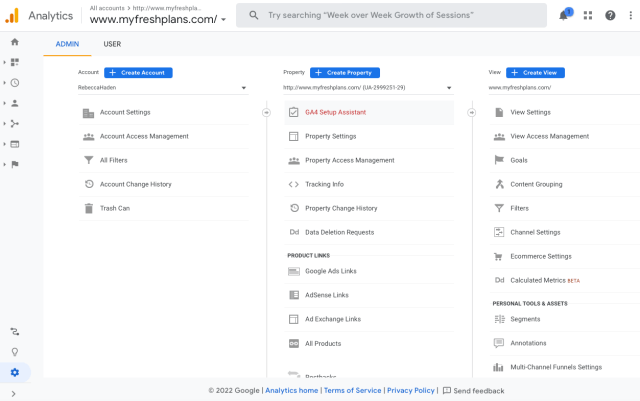
Task: Click the Channel Settings icon
Action: tap(499, 232)
